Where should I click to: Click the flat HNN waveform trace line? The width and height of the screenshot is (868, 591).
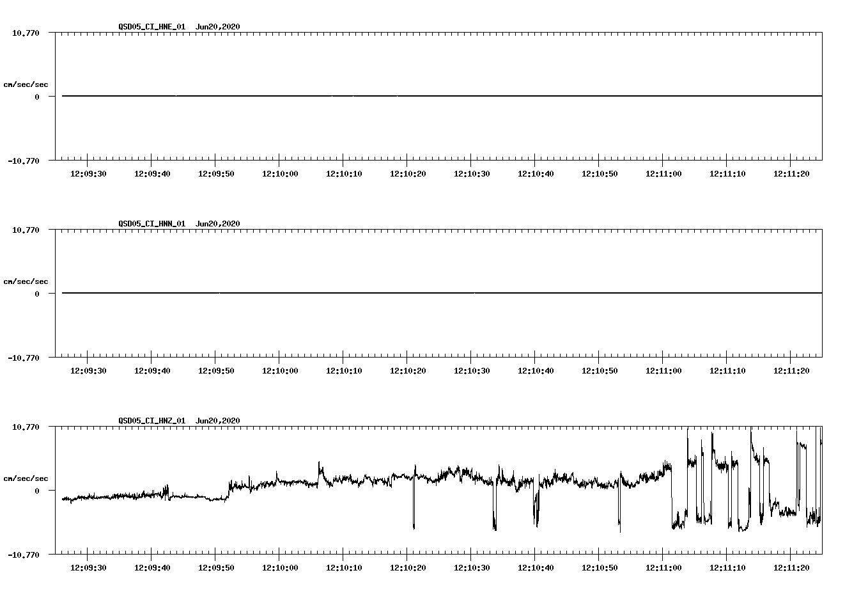[442, 293]
